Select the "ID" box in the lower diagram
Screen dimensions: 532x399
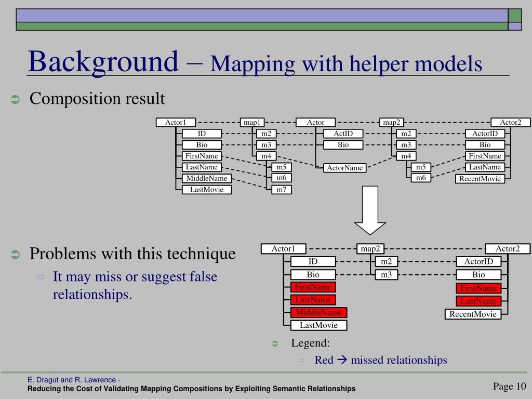tap(313, 262)
